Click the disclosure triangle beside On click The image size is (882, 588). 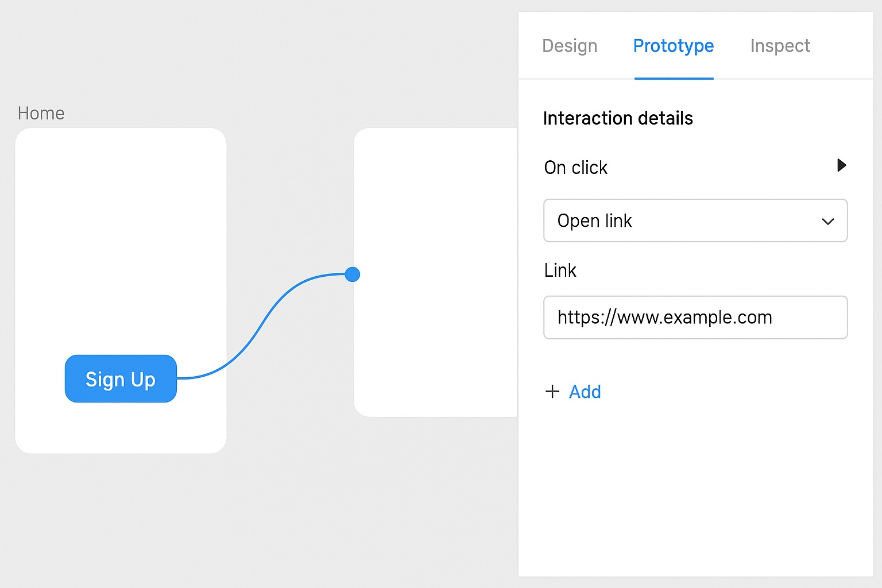pyautogui.click(x=841, y=166)
